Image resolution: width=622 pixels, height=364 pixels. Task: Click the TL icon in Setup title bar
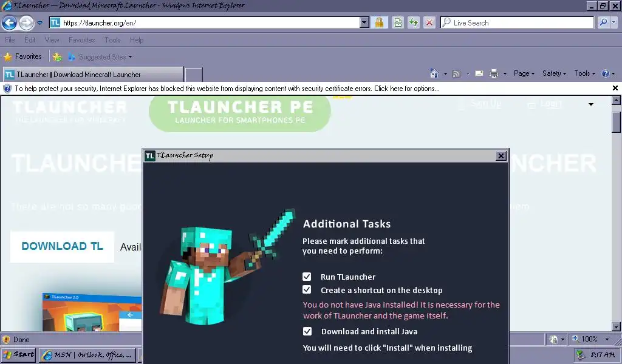pyautogui.click(x=149, y=156)
